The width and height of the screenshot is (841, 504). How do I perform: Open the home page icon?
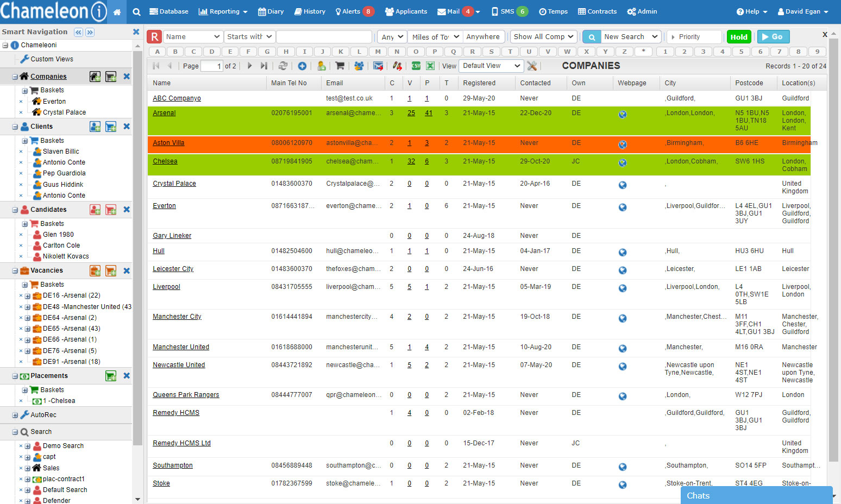pos(117,12)
